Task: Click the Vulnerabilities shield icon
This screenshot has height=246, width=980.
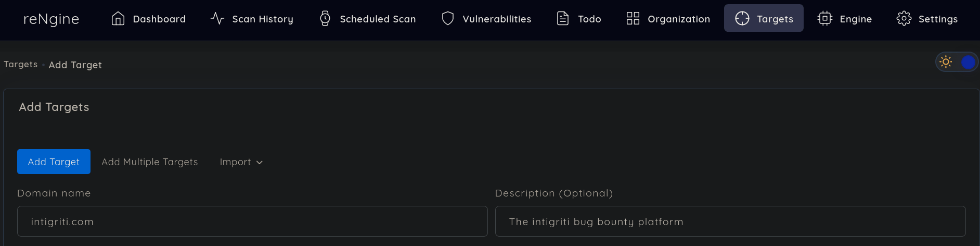Action: [448, 19]
